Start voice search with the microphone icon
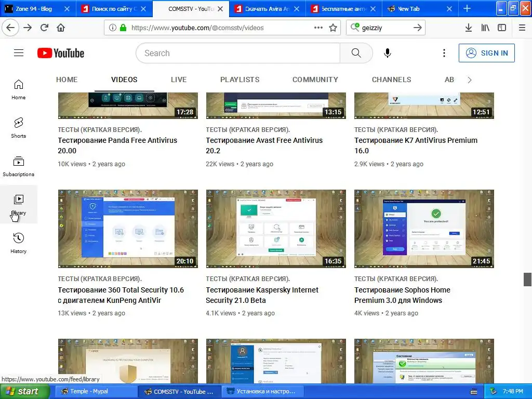This screenshot has height=399, width=532. click(x=388, y=53)
